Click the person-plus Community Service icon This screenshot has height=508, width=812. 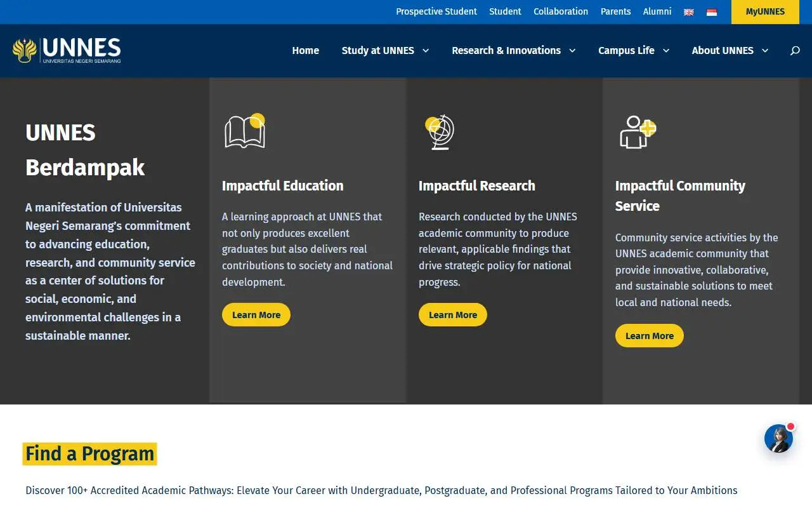coord(638,132)
